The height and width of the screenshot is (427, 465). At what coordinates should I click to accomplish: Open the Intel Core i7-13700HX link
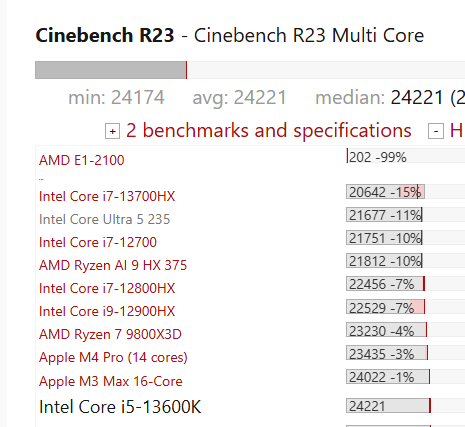coord(107,196)
